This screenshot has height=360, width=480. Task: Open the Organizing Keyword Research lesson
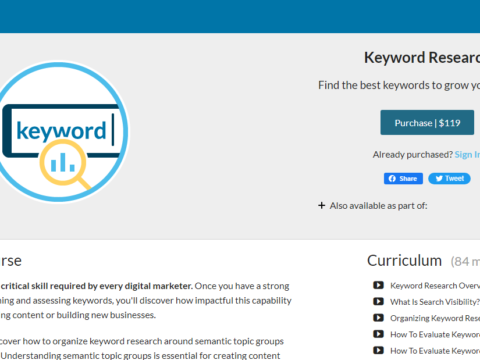[435, 318]
